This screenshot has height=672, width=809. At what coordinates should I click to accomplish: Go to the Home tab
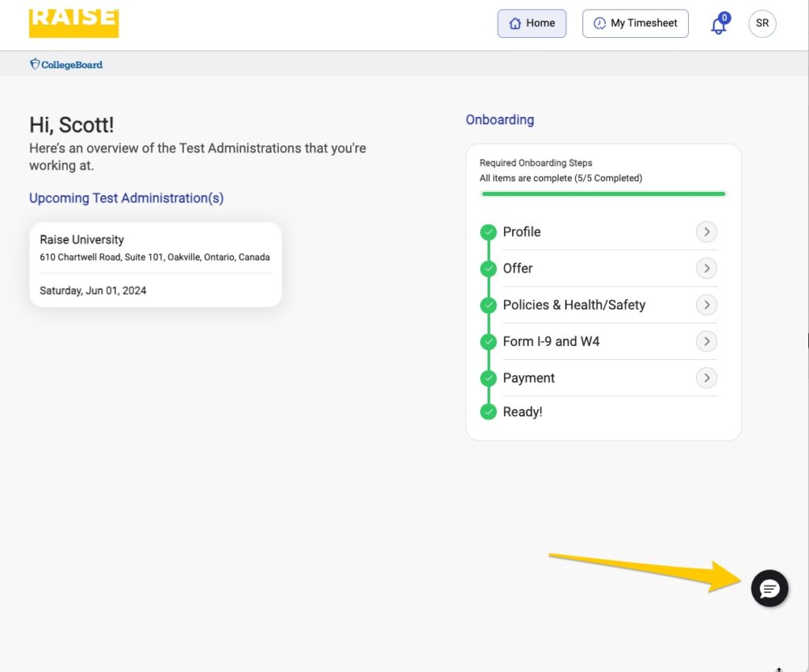(532, 24)
